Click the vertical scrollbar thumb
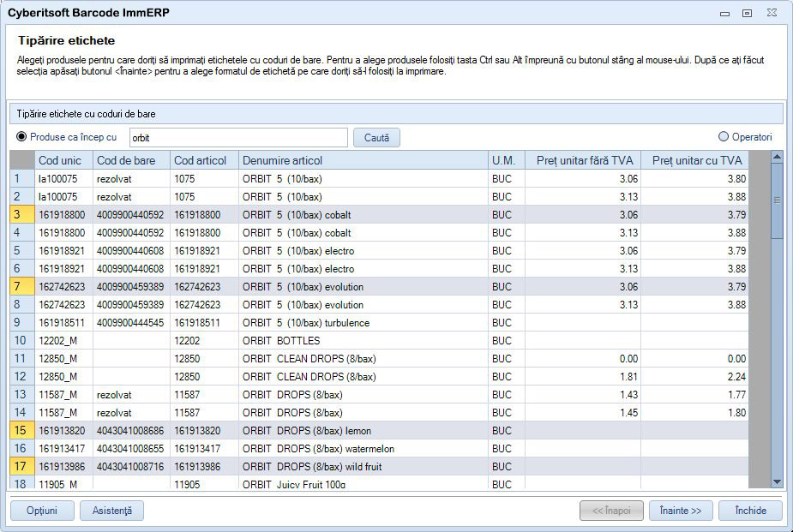793x532 pixels. click(x=777, y=200)
